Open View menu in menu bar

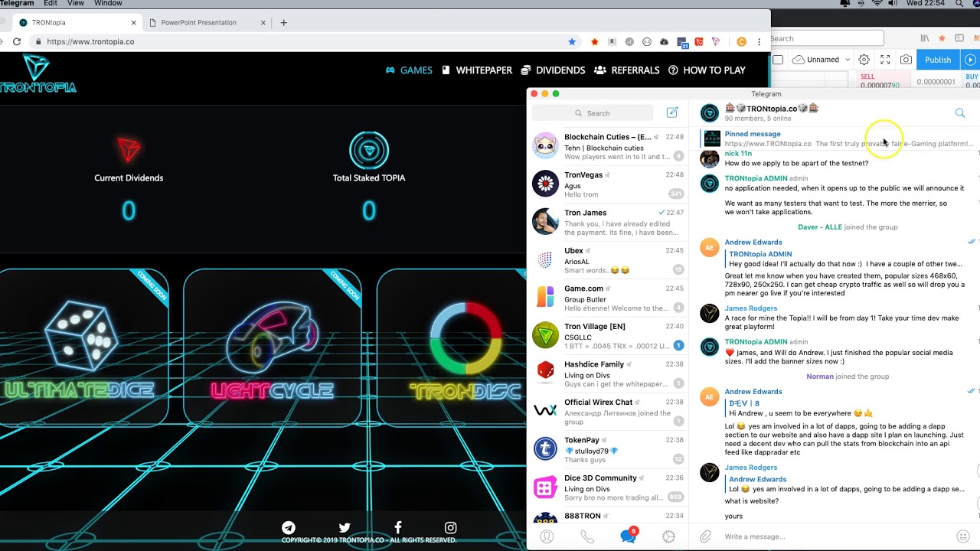pos(75,3)
